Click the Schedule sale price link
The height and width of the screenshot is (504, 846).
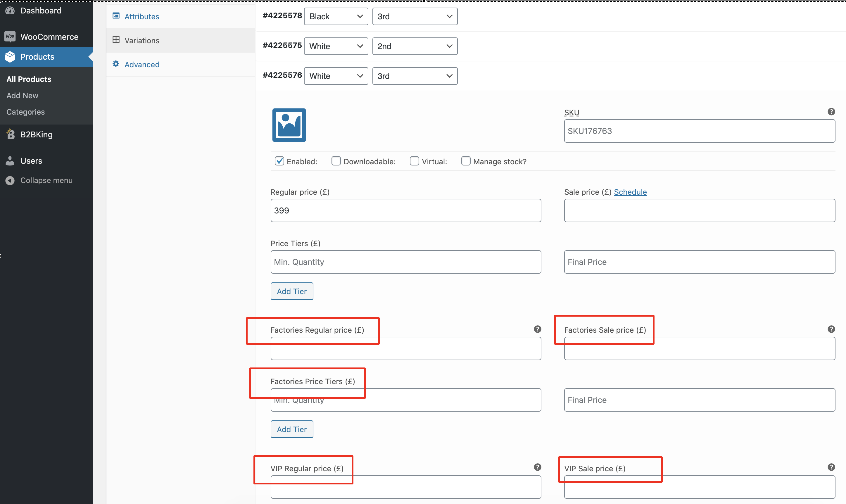point(630,192)
